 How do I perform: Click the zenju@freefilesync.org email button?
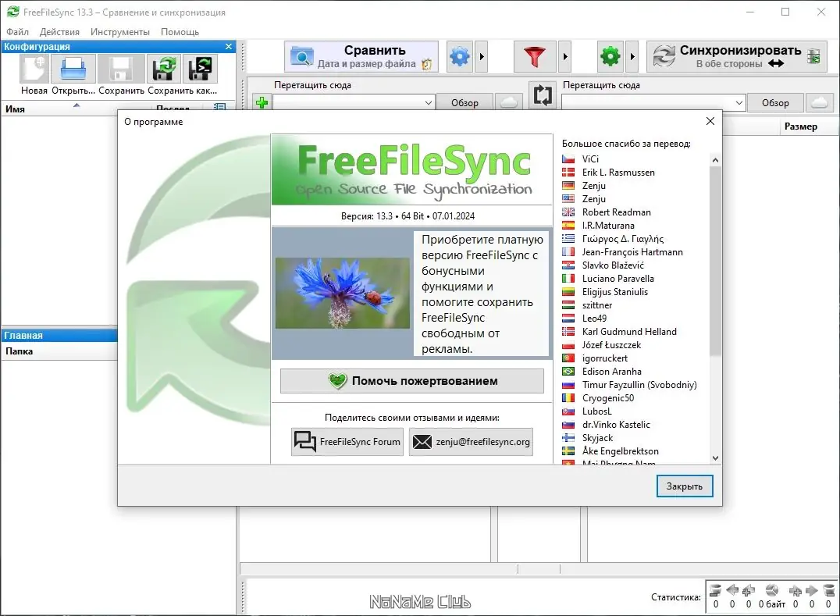tap(471, 442)
